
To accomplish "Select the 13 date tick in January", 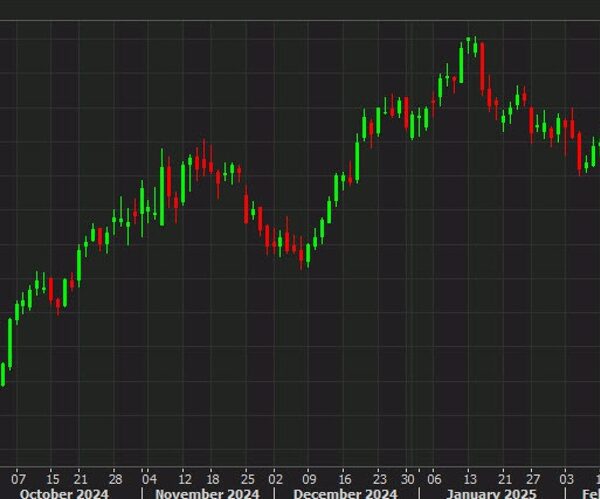I will click(471, 478).
